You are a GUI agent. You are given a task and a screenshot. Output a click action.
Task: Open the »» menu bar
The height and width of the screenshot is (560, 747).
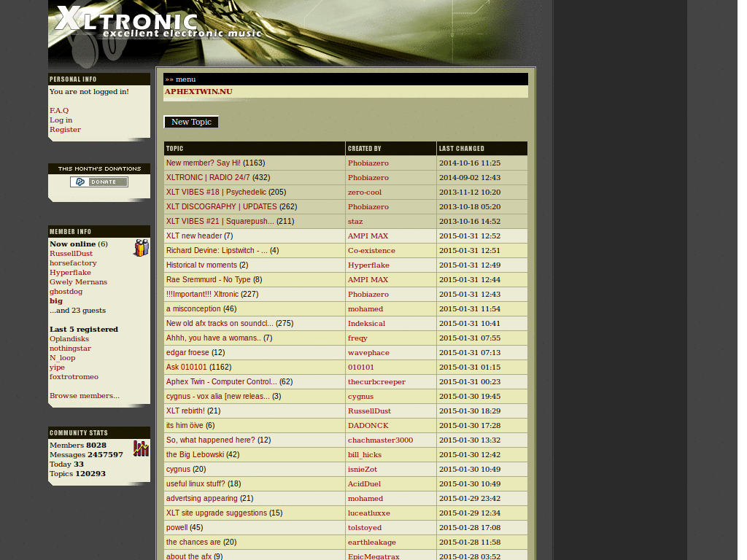[345, 79]
